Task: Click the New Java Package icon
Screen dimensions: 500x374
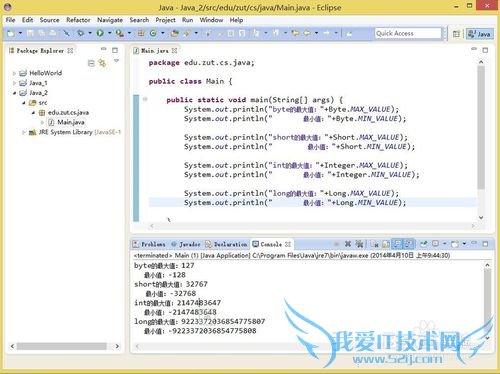Action: (x=141, y=33)
